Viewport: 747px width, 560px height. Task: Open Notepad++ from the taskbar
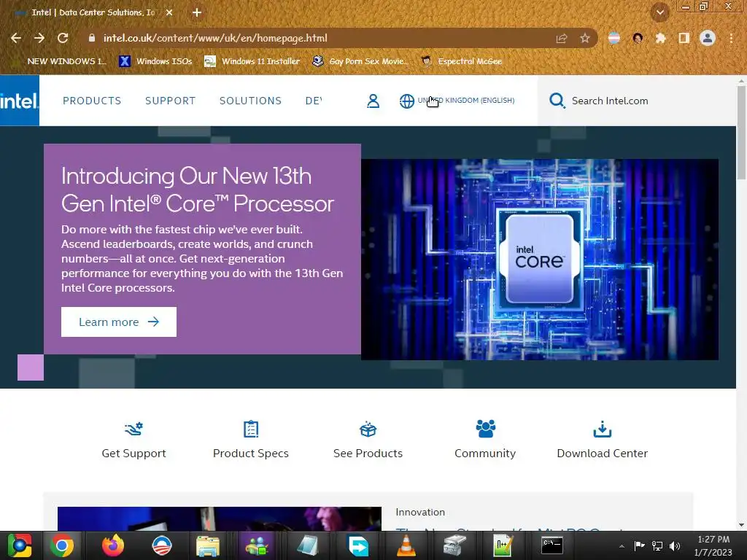502,545
